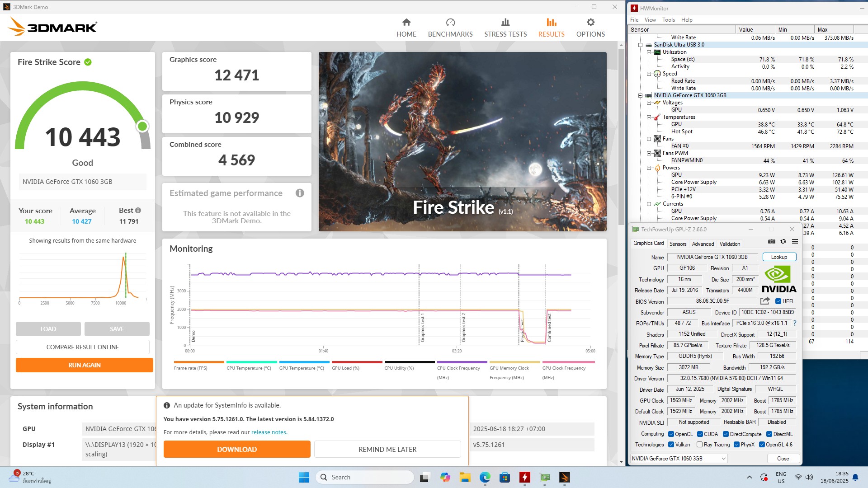This screenshot has height=488, width=868.
Task: Click GPU-Z BIOS share/export icon
Action: tap(765, 301)
